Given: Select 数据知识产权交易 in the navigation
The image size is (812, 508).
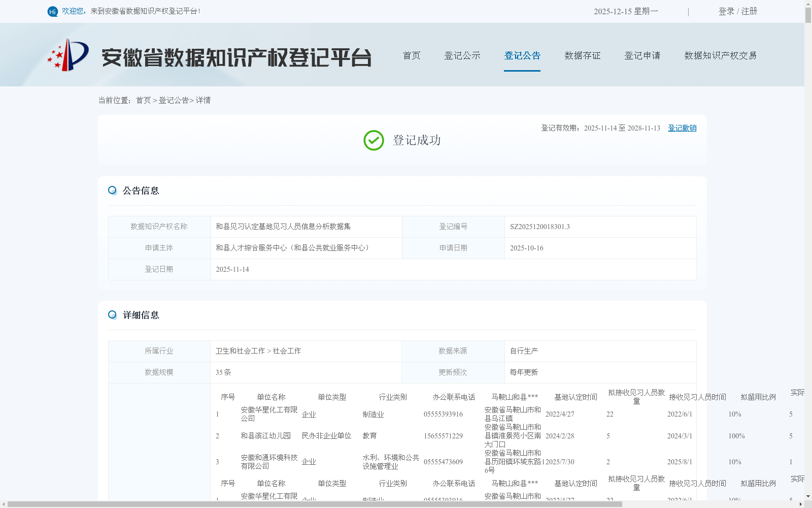Looking at the screenshot, I should point(721,56).
